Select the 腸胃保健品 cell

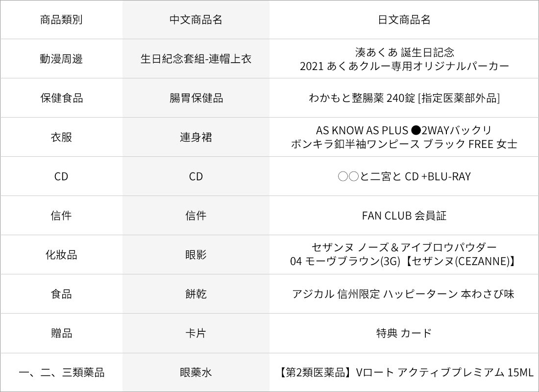[196, 98]
